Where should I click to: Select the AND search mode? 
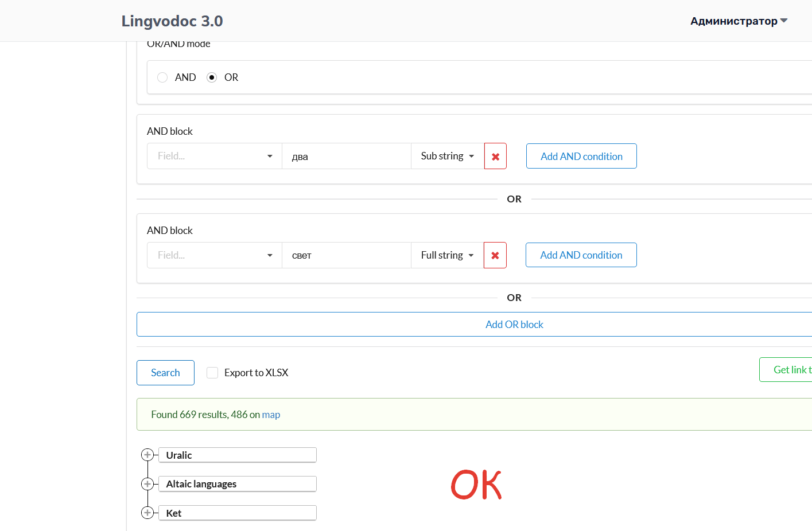(x=162, y=77)
